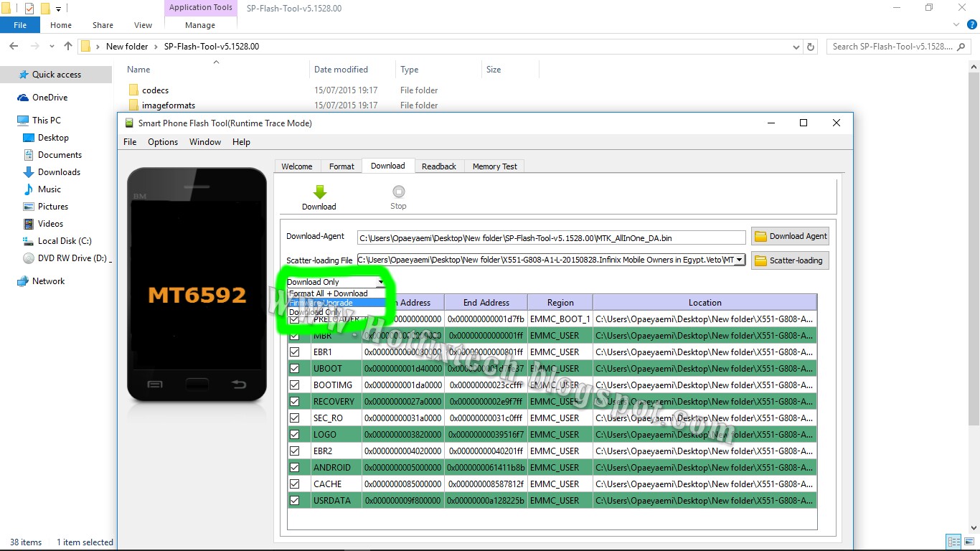The image size is (980, 551).
Task: Click the Download Agent button
Action: click(x=790, y=235)
